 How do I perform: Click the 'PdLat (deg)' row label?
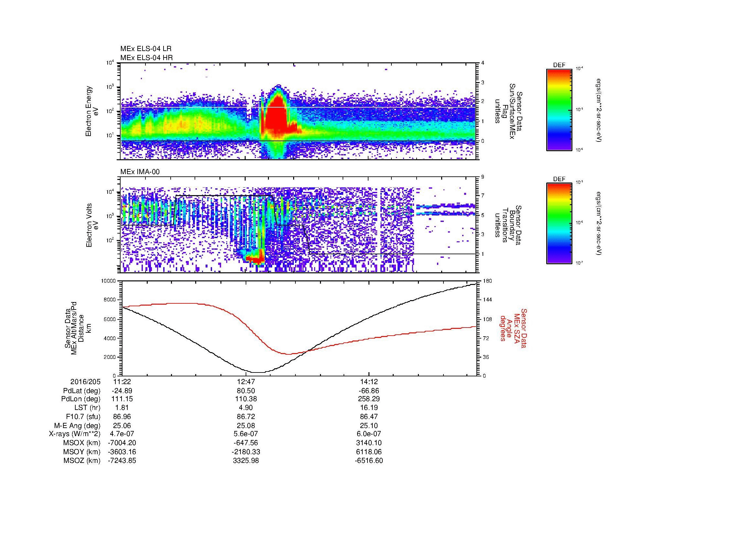(82, 391)
